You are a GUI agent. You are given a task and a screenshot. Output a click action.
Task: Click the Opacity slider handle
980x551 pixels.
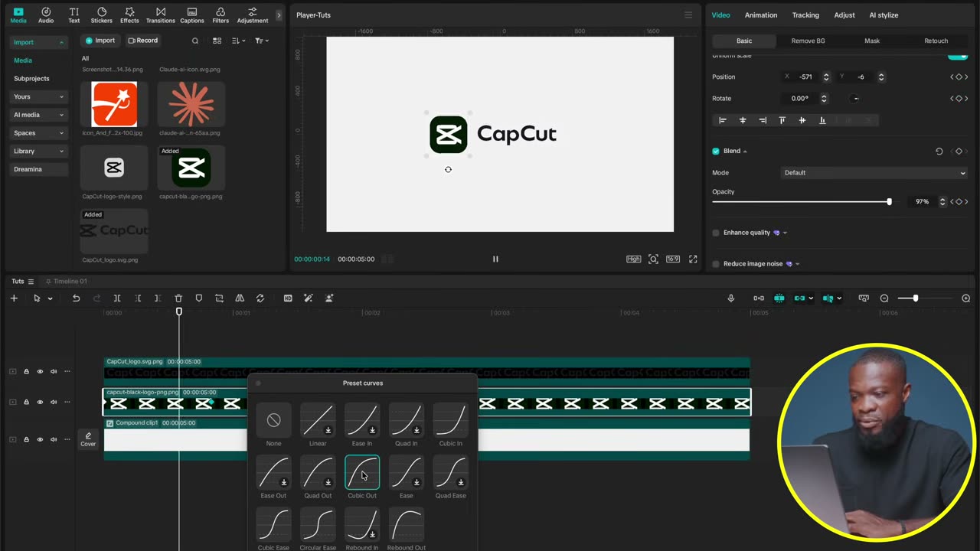(x=889, y=202)
